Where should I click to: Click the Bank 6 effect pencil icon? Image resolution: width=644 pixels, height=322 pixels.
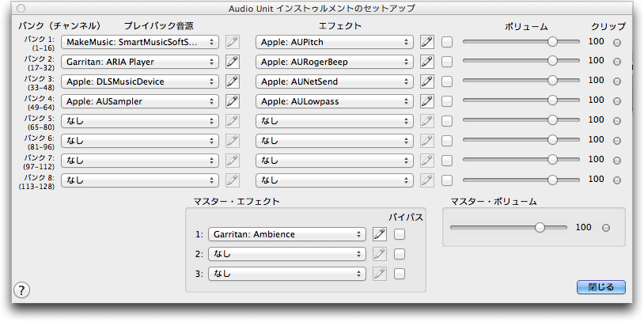427,141
